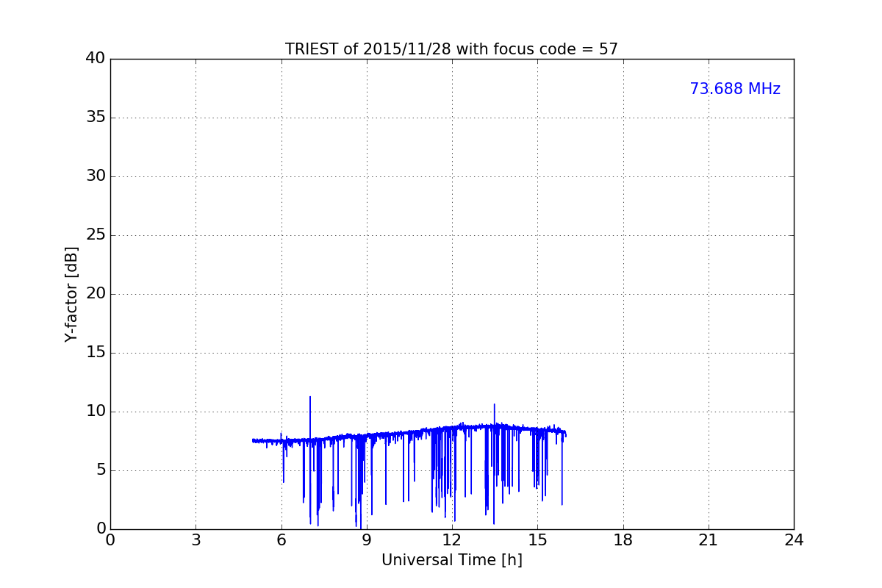The image size is (882, 588).
Task: Click x-axis tick label '21'
Action: pyautogui.click(x=709, y=540)
